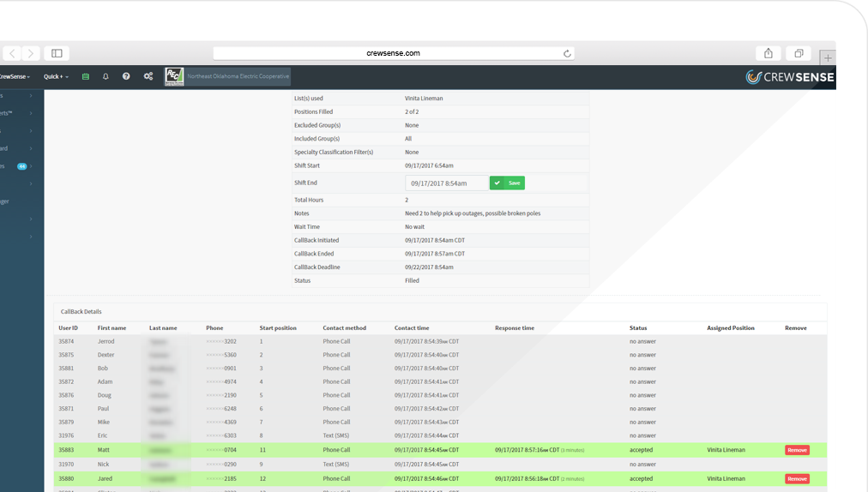Select Paul's Phone Call contact method
868x492 pixels.
tap(336, 409)
